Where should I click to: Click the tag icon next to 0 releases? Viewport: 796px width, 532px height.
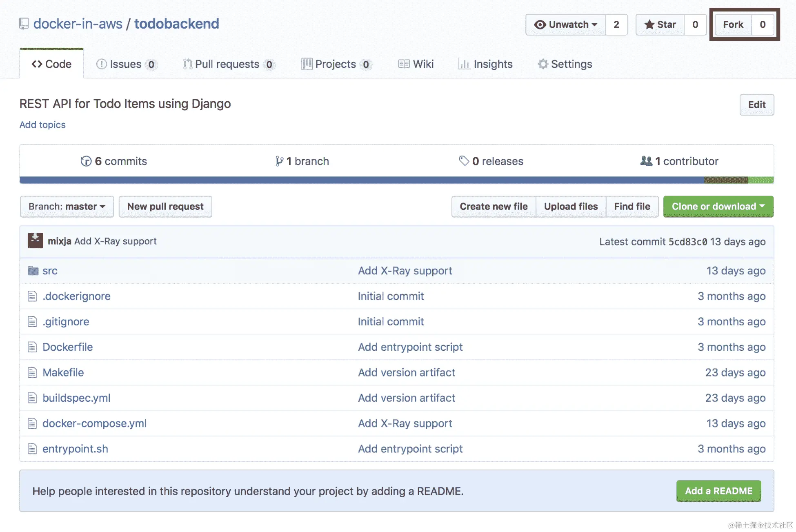tap(464, 161)
